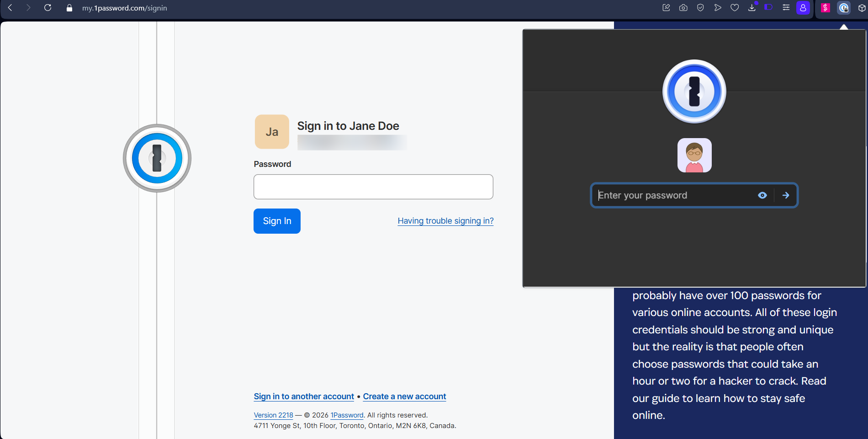Open the 1Password footer link

[347, 415]
